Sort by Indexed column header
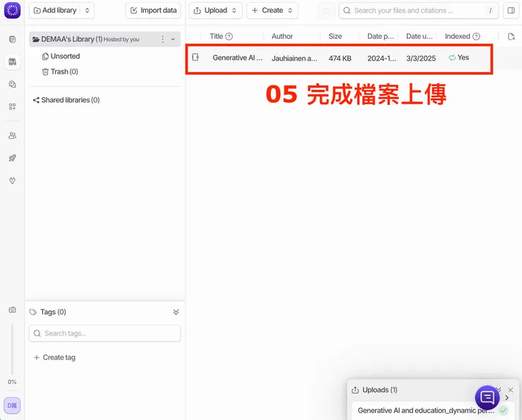The height and width of the screenshot is (420, 522). click(x=457, y=36)
